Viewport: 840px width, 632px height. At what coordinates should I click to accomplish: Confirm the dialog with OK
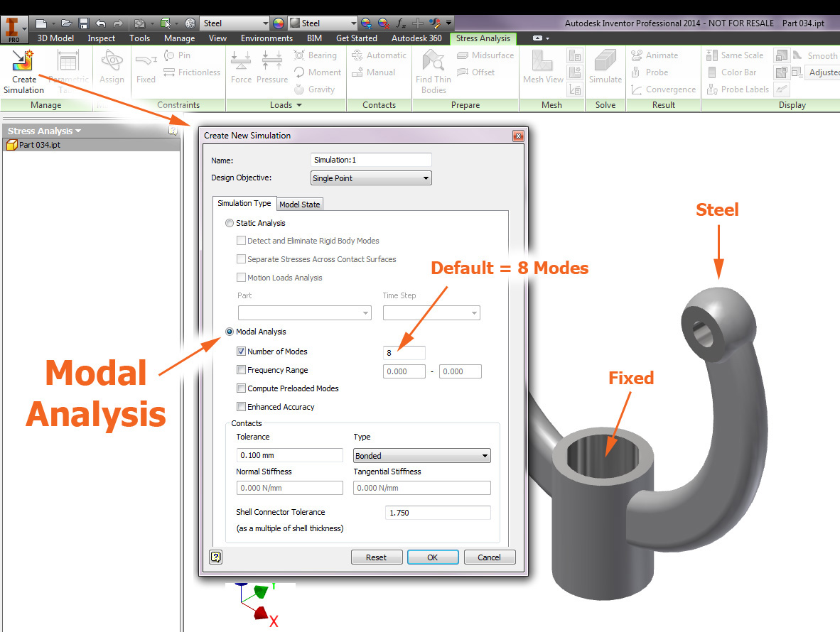click(432, 557)
